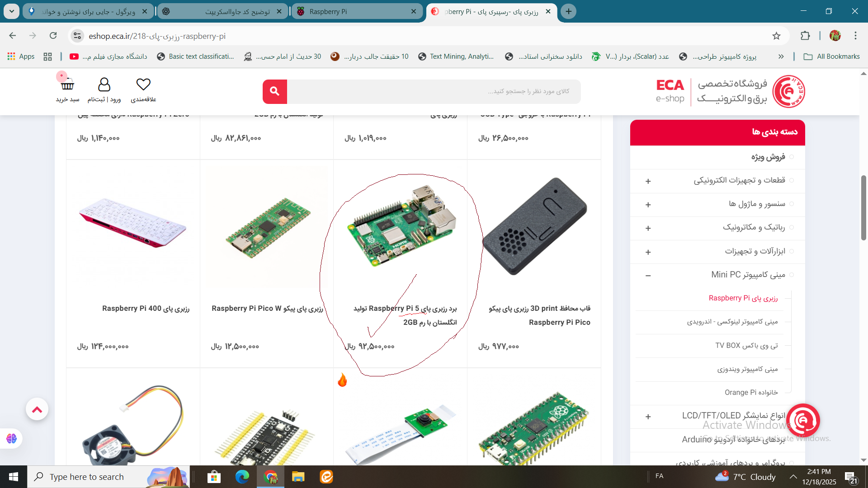Open the wishlist heart icon

point(143,84)
